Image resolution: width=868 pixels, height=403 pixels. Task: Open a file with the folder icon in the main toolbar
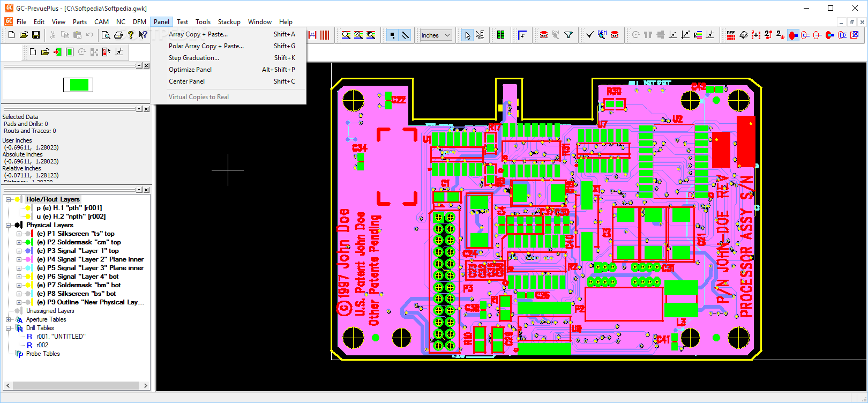coord(24,35)
